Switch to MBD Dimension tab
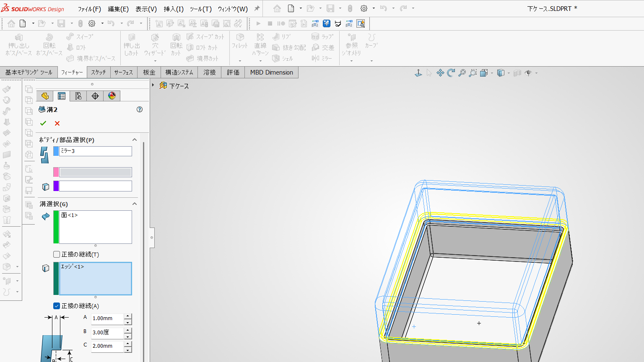The height and width of the screenshot is (362, 644). (x=272, y=72)
